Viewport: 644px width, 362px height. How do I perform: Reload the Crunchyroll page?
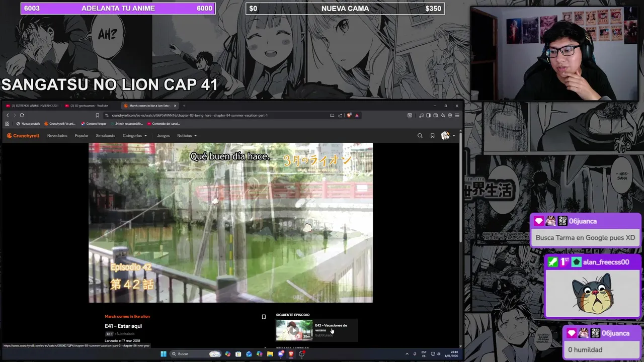22,115
